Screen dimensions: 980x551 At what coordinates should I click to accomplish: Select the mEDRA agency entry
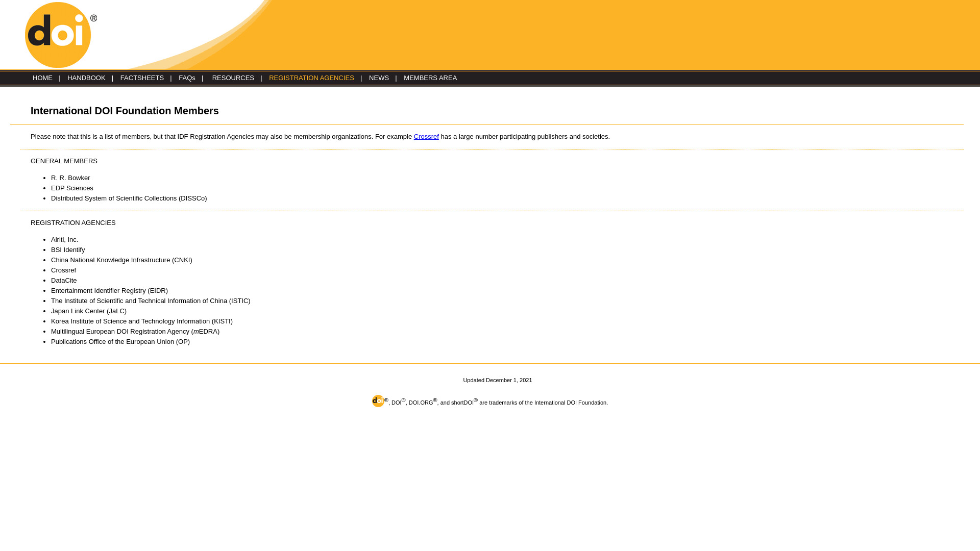click(135, 332)
